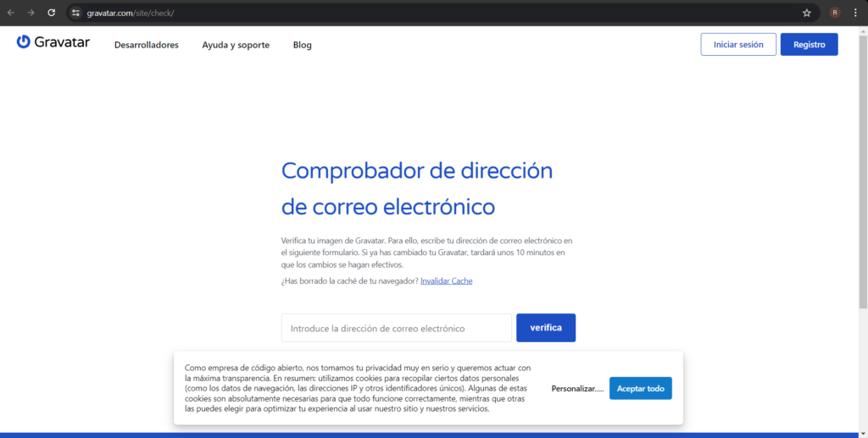Open Chrome three-dot menu
Screen dimensions: 868x438
click(x=855, y=13)
